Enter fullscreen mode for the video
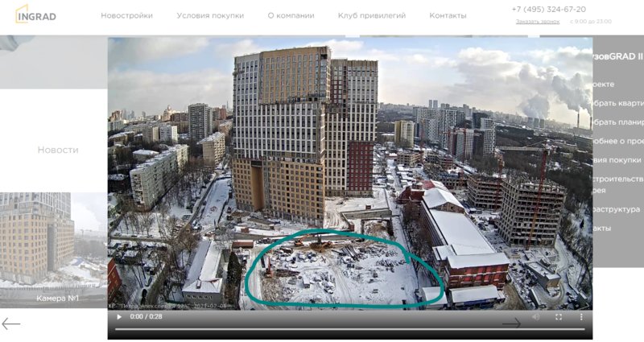 558,316
